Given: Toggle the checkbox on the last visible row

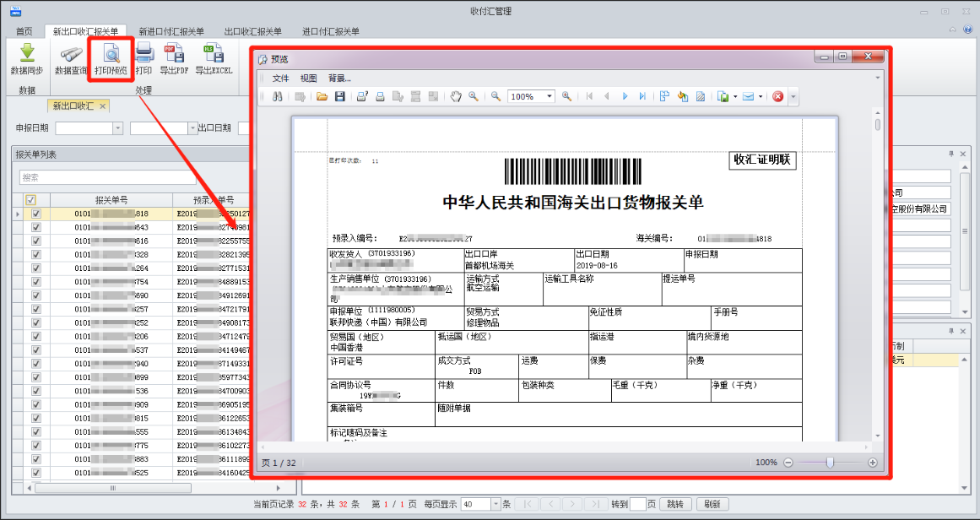Looking at the screenshot, I should pyautogui.click(x=35, y=473).
